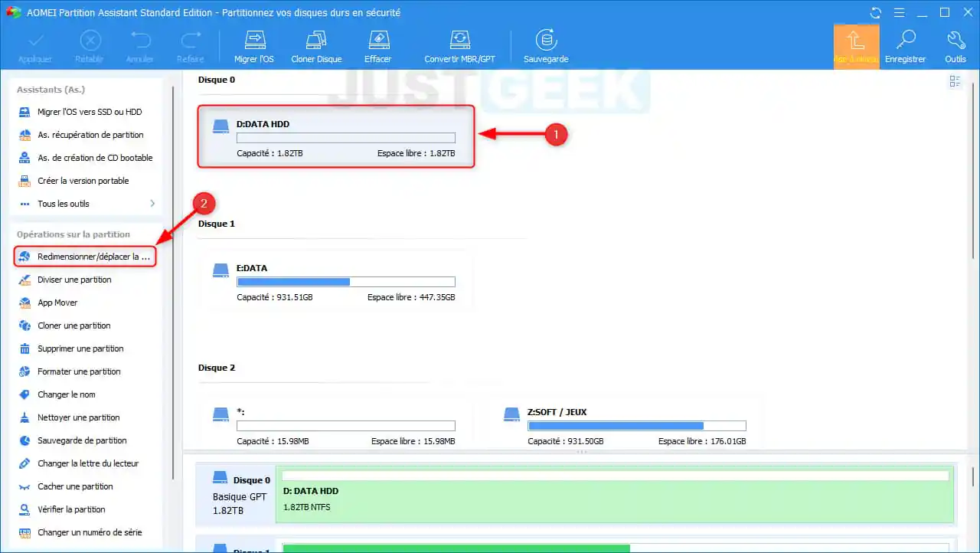The height and width of the screenshot is (553, 980).
Task: Click Changer un numéro de série icon
Action: click(x=24, y=532)
